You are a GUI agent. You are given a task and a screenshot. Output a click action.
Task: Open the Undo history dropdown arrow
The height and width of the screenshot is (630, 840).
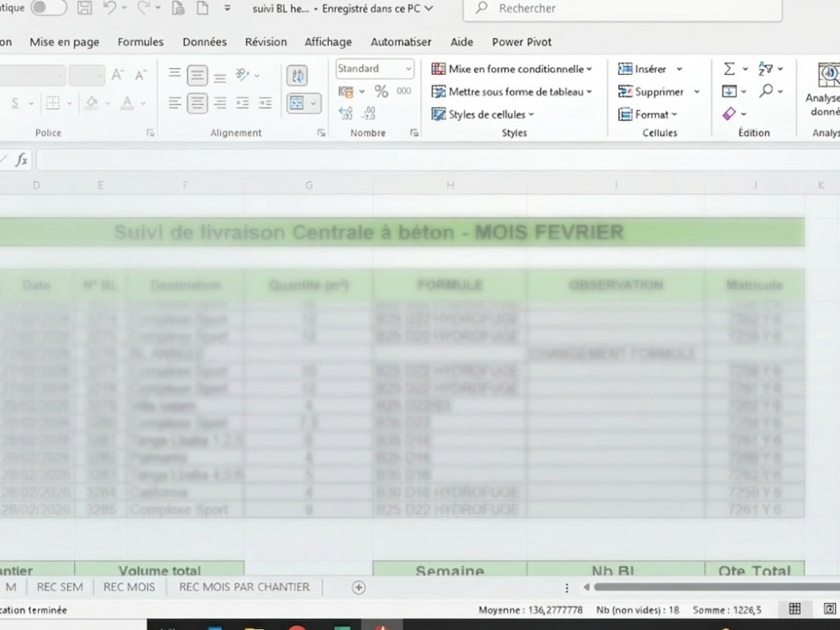124,8
